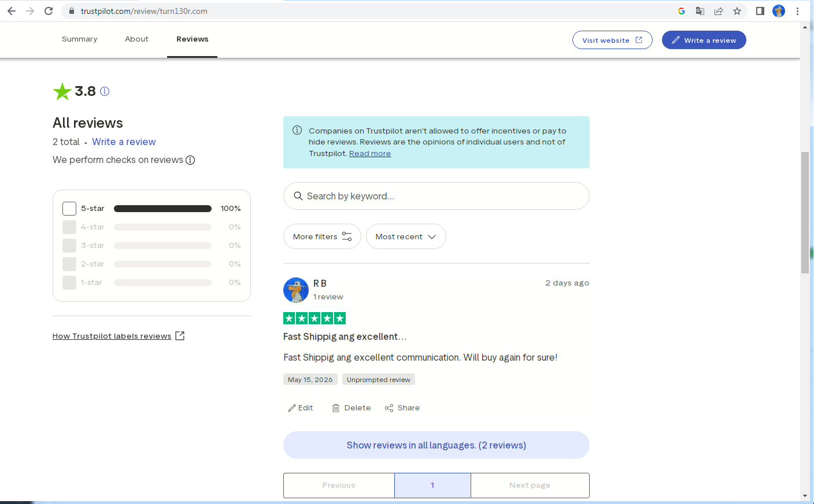This screenshot has width=814, height=504.
Task: Switch to About tab
Action: (136, 39)
